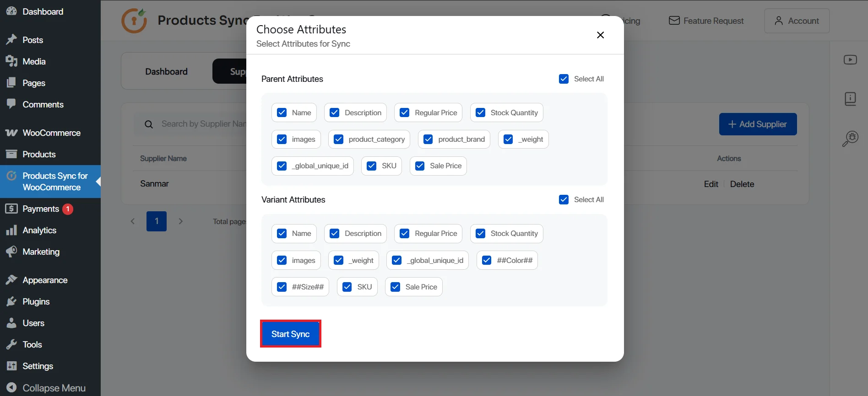The height and width of the screenshot is (396, 868).
Task: Open the video tutorial icon on the right
Action: pos(850,59)
